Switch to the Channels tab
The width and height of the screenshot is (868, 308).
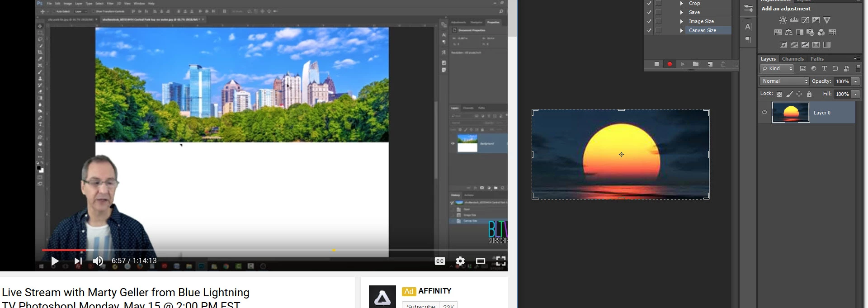point(793,59)
